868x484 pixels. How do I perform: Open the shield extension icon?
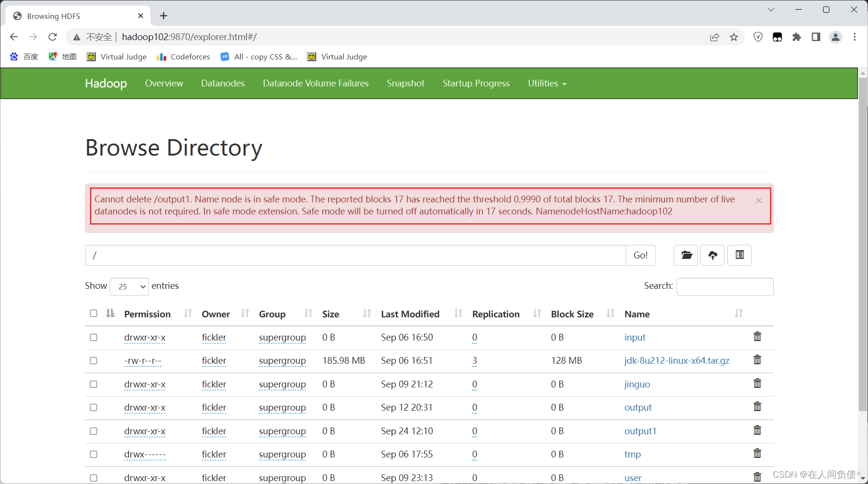click(x=758, y=37)
